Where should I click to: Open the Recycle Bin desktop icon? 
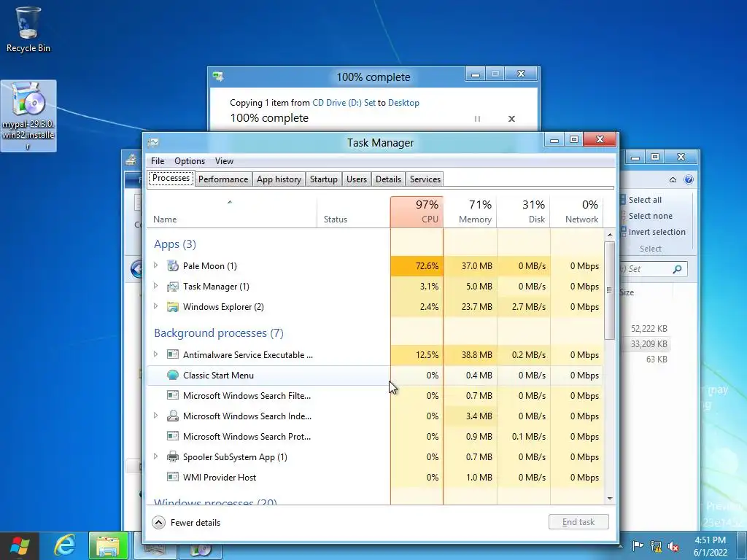[x=28, y=29]
